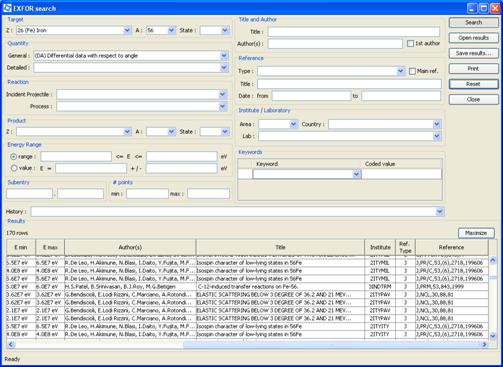Click the Title input field under Title and Author
The image size is (503, 367).
click(x=354, y=32)
